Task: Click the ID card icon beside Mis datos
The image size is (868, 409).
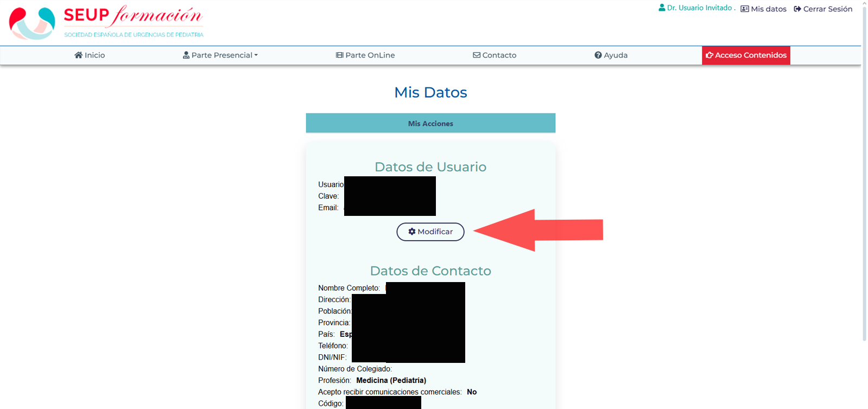Action: (745, 9)
